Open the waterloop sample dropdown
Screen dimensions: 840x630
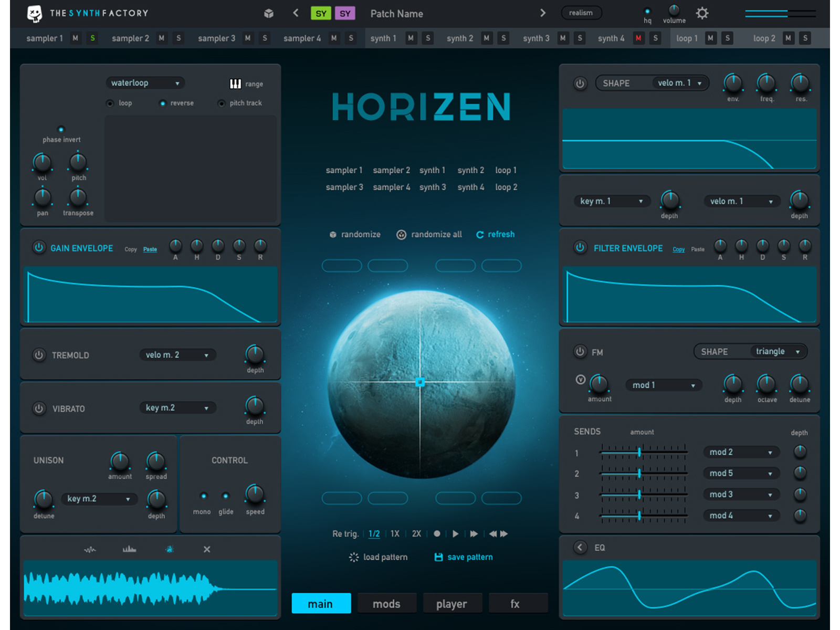coord(145,82)
